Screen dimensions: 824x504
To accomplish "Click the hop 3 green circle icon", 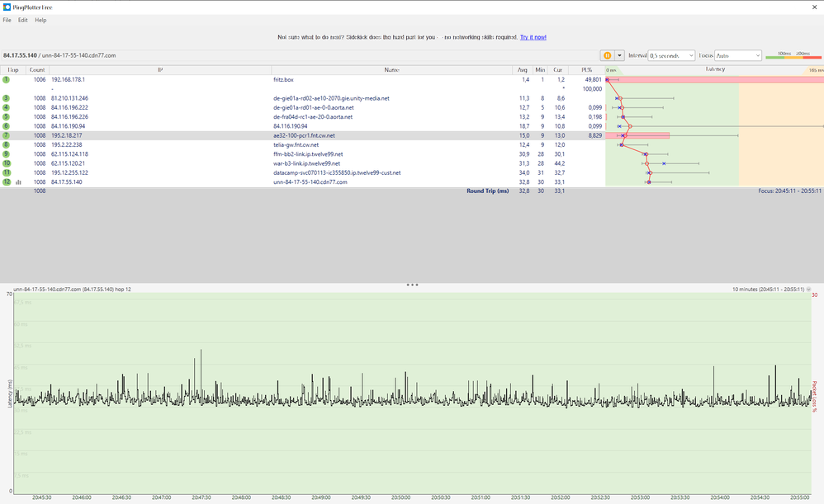I will pyautogui.click(x=6, y=98).
